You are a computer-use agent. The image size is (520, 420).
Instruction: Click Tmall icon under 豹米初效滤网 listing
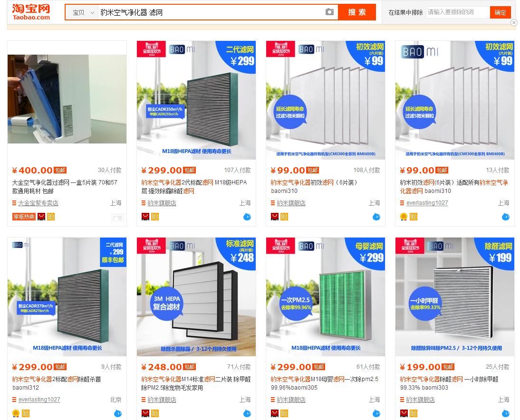pyautogui.click(x=274, y=217)
